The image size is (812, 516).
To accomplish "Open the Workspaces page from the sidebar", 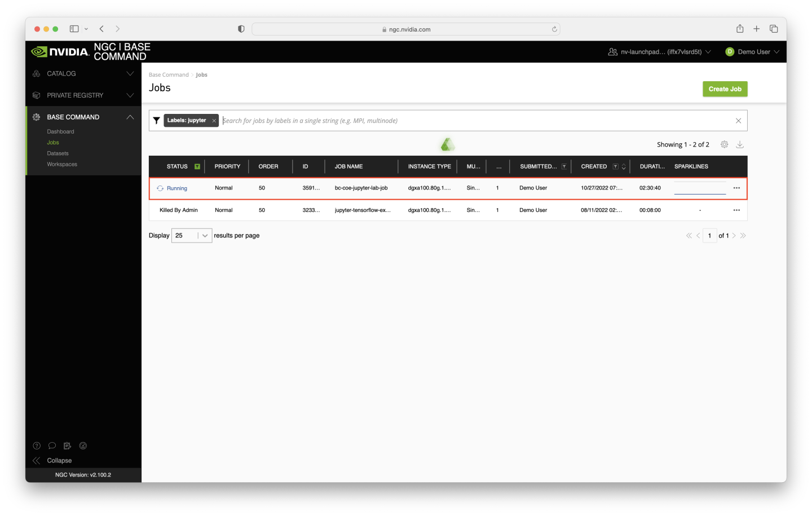I will tap(61, 164).
